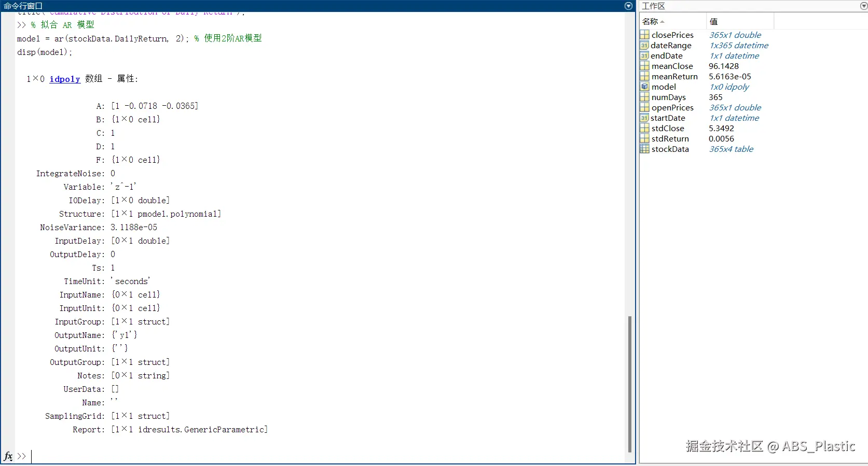Select the closePrices variable name

coord(672,35)
